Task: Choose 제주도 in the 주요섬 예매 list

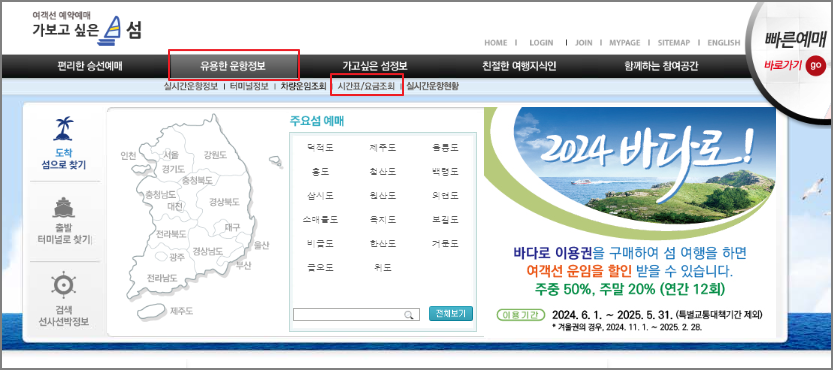Action: (x=382, y=147)
